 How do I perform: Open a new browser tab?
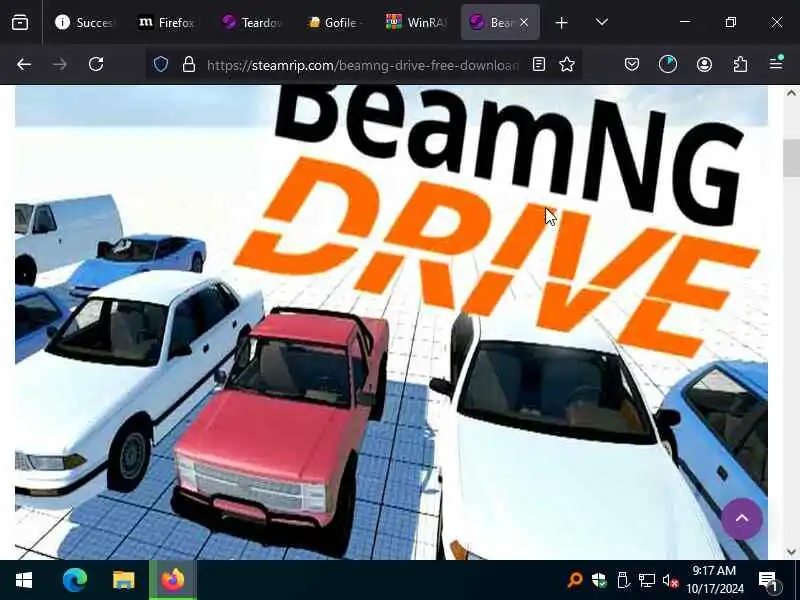click(561, 23)
